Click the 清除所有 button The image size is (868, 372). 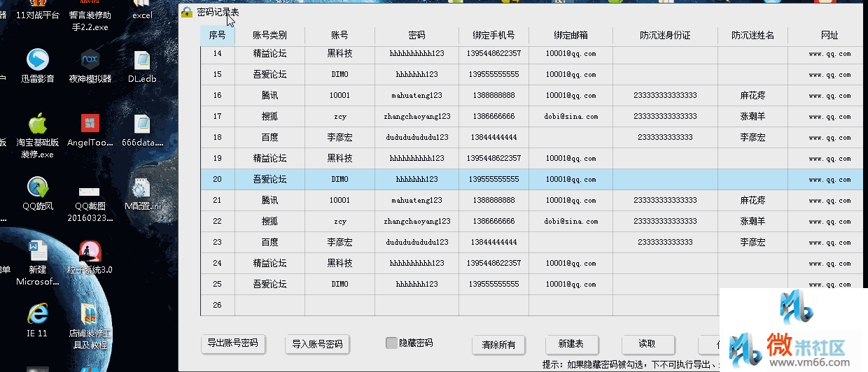(498, 344)
